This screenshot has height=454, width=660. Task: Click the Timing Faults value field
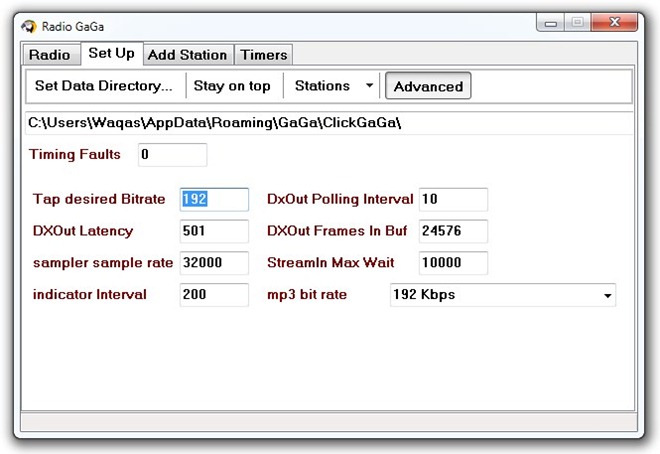172,154
